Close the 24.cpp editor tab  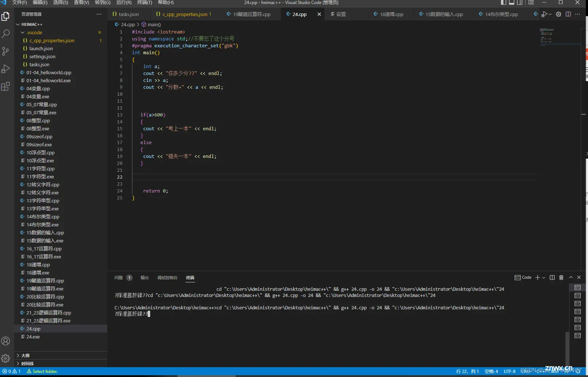(319, 14)
